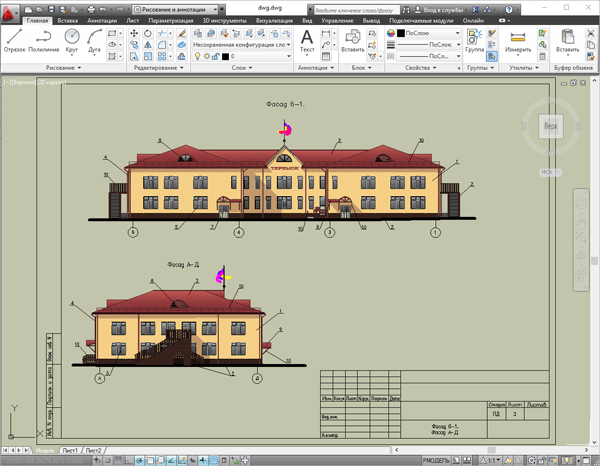Viewport: 600px width, 466px height.
Task: Open the Аннотации ribbon tab
Action: pyautogui.click(x=102, y=21)
